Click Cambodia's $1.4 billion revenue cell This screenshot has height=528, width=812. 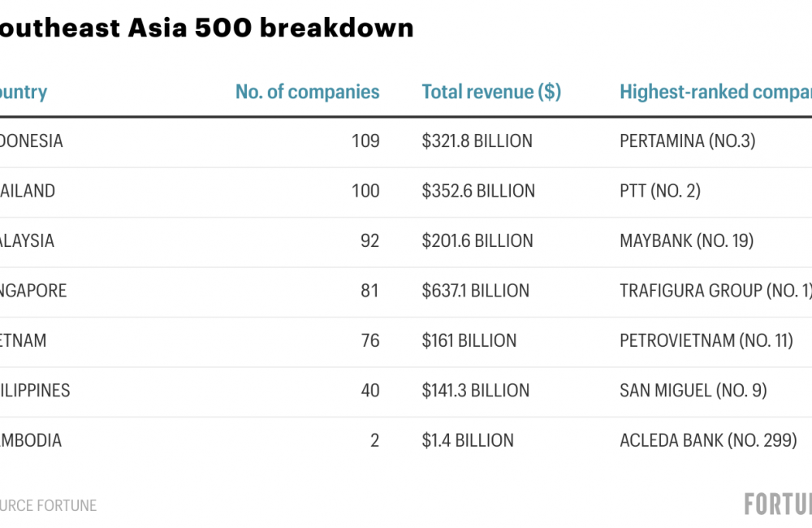468,440
